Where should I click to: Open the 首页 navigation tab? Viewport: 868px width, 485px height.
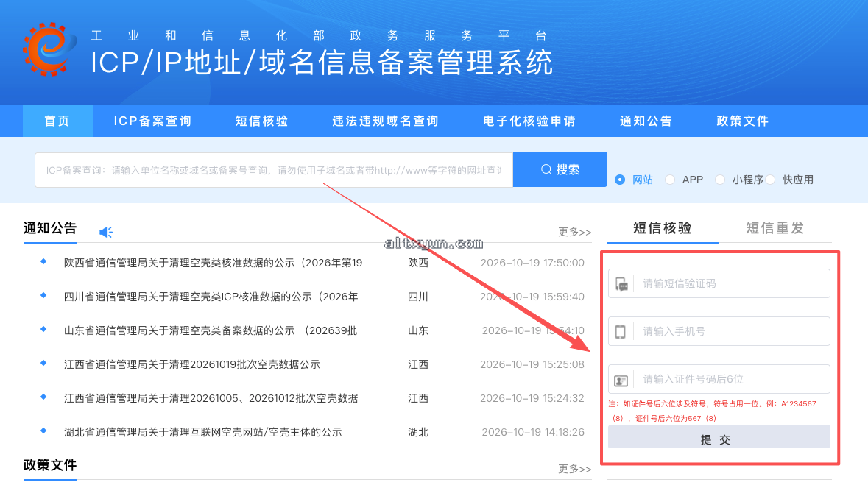[x=57, y=121]
